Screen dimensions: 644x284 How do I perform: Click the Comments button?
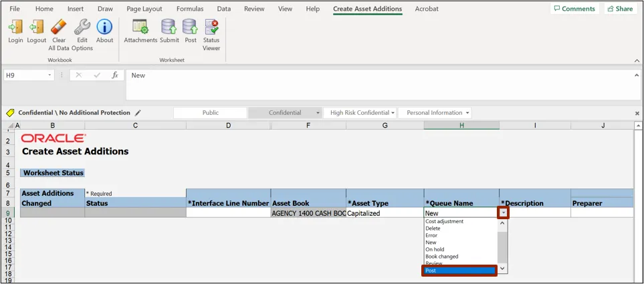point(574,9)
